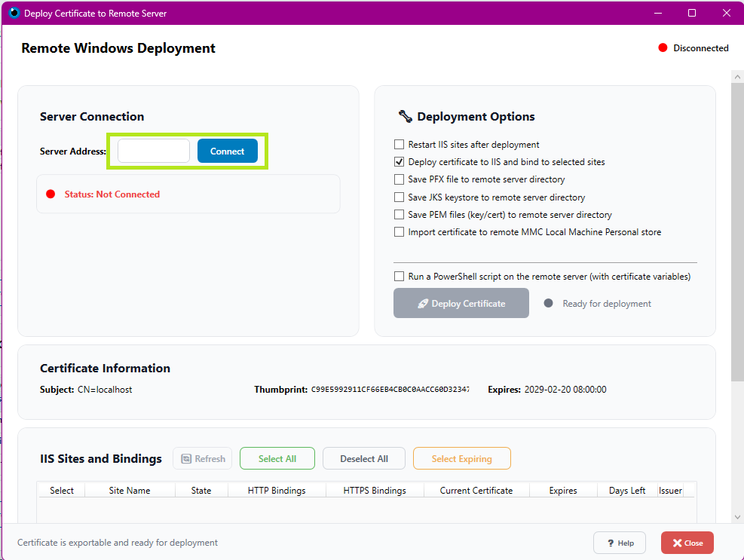Click the vertical scrollbar thumb

coord(737,231)
